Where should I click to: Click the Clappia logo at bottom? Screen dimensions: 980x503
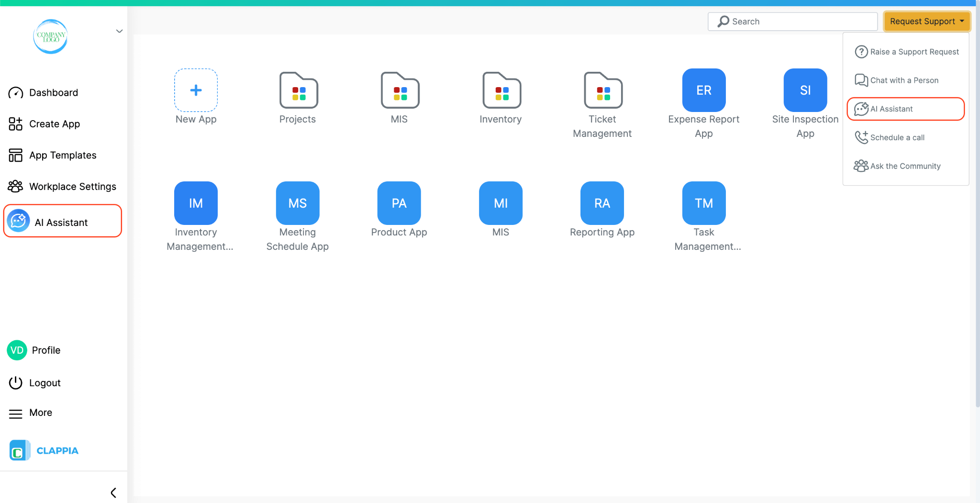click(44, 450)
